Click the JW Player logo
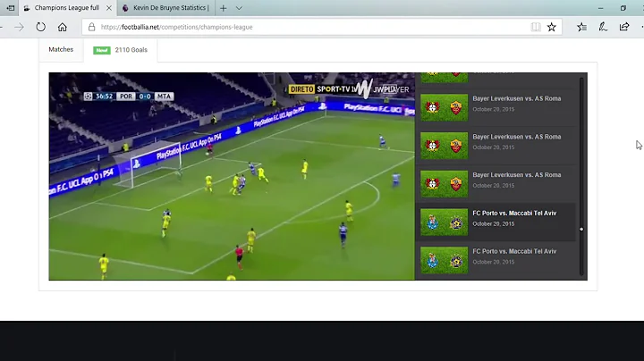 (x=383, y=88)
